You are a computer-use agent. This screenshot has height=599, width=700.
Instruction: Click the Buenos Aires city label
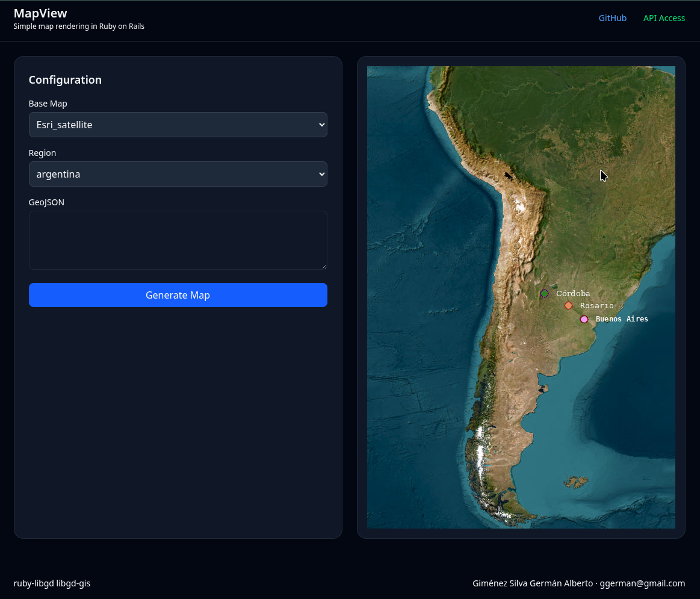pos(622,319)
